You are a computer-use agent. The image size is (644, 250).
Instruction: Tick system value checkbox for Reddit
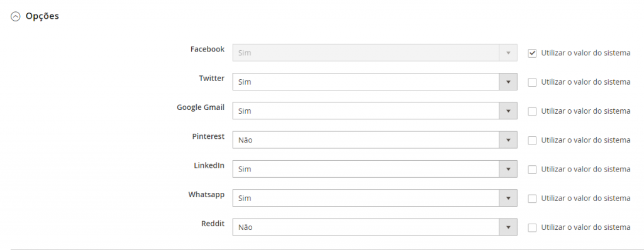[x=532, y=227]
